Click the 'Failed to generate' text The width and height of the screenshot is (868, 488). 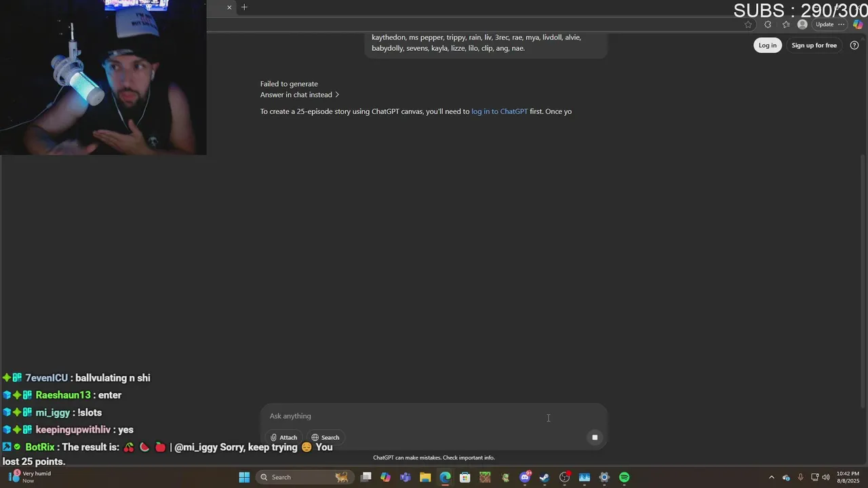click(289, 84)
